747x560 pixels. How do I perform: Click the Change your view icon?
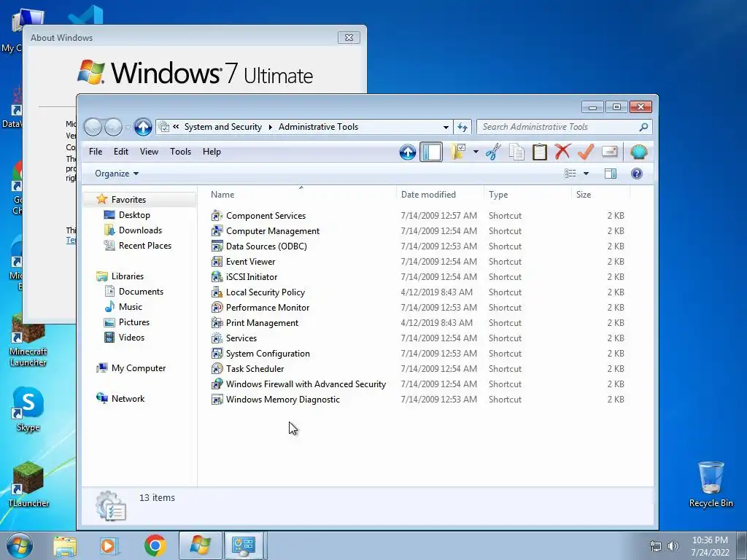[x=570, y=174]
